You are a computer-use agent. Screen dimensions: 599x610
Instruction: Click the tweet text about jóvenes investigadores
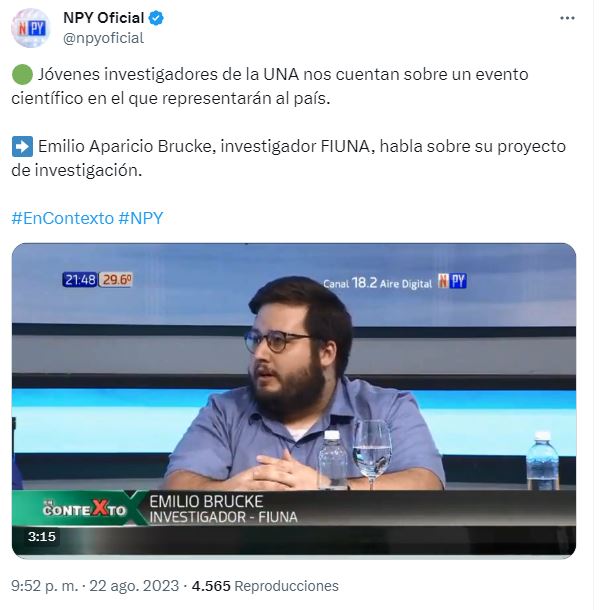270,86
